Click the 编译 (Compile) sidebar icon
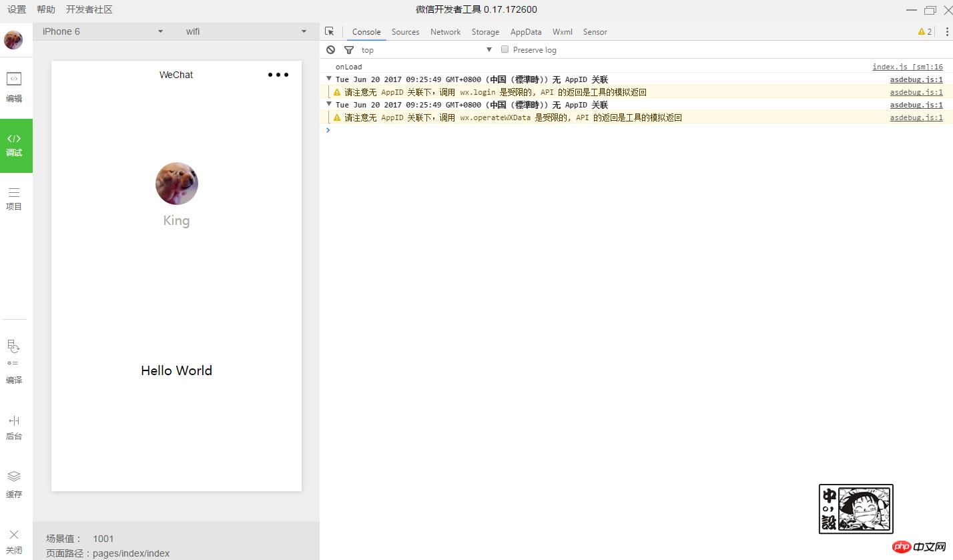953x560 pixels. 14,362
